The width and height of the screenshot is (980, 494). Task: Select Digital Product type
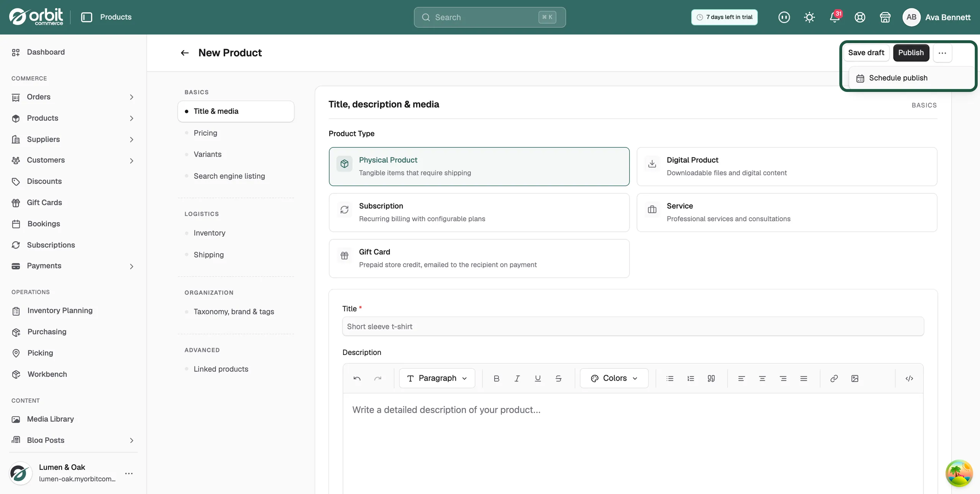pyautogui.click(x=787, y=167)
